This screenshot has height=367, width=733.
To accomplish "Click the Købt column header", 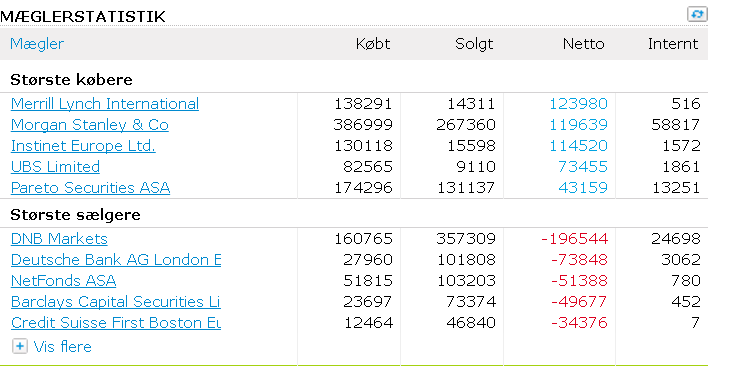I will point(373,43).
